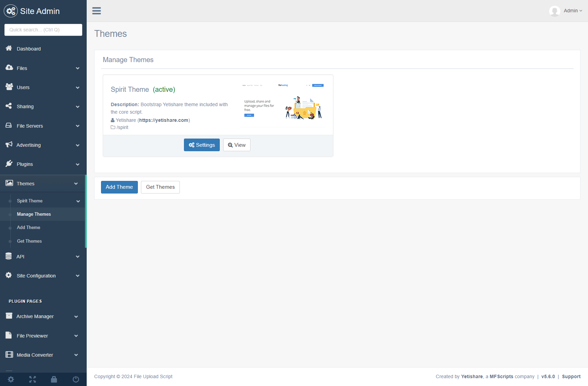Click the Site Admin logo icon
The height and width of the screenshot is (386, 588).
(11, 11)
